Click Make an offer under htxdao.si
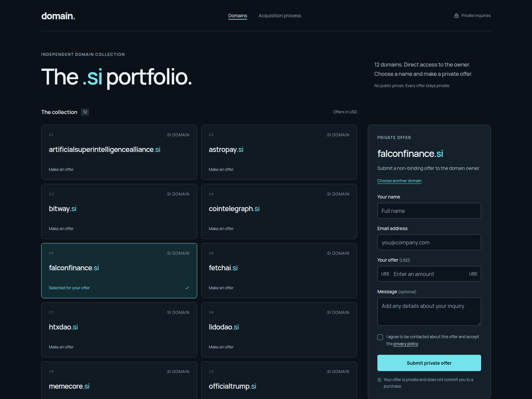This screenshot has width=532, height=399. point(61,347)
